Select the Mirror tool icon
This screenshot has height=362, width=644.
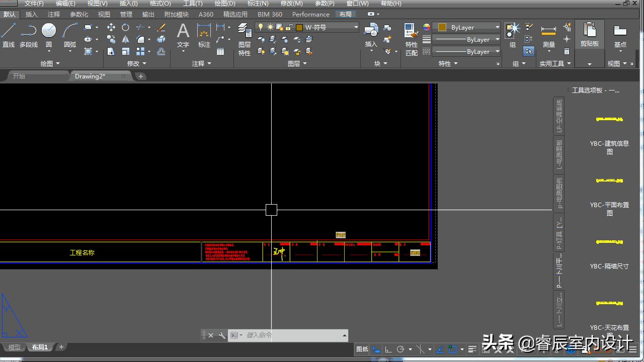click(x=125, y=39)
